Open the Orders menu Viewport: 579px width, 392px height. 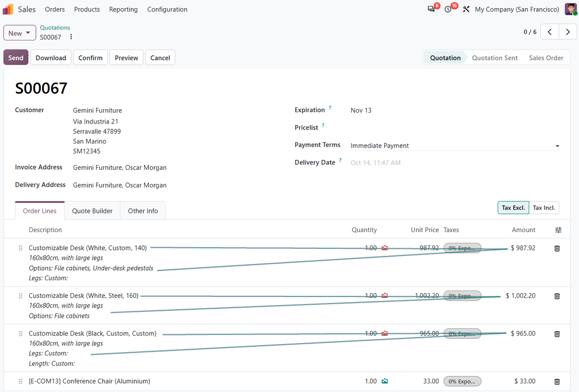click(55, 9)
